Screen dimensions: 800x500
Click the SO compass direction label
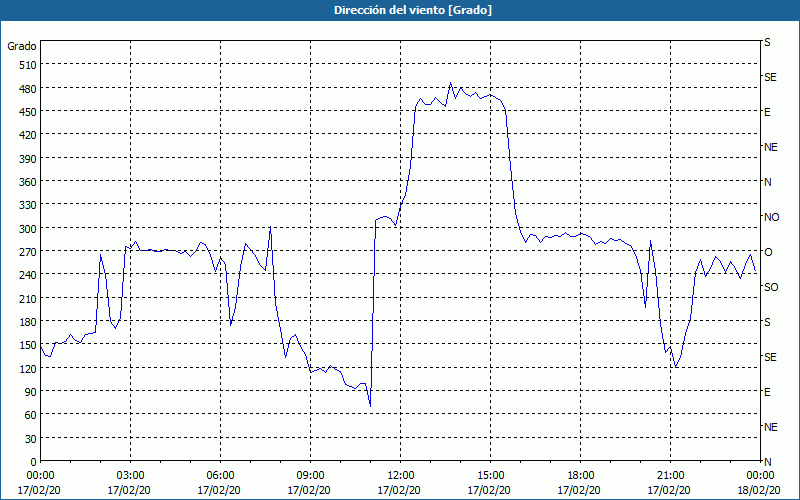click(771, 287)
